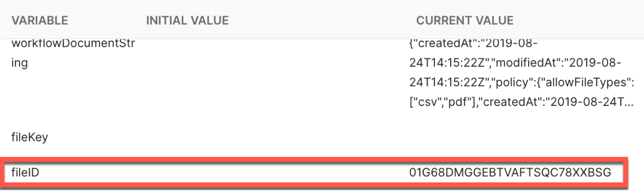The image size is (644, 194).
Task: Click the fileID current value 01G68DMGGEBTVAFTSQC78XXBSG
Action: tap(510, 172)
